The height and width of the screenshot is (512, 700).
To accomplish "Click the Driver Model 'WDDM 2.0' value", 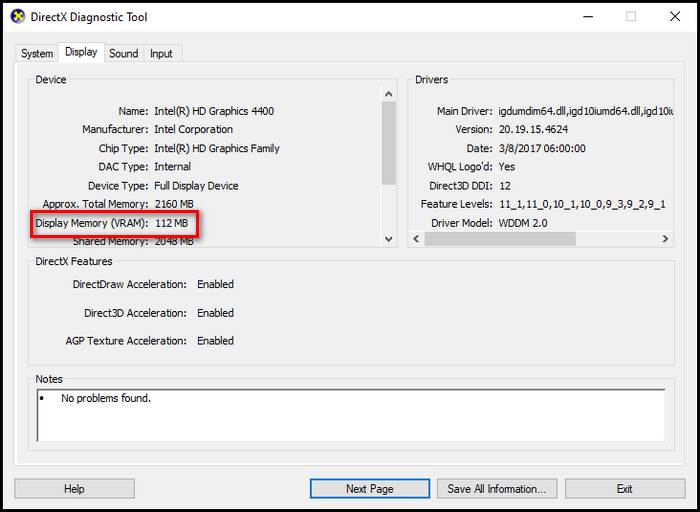I will point(523,223).
